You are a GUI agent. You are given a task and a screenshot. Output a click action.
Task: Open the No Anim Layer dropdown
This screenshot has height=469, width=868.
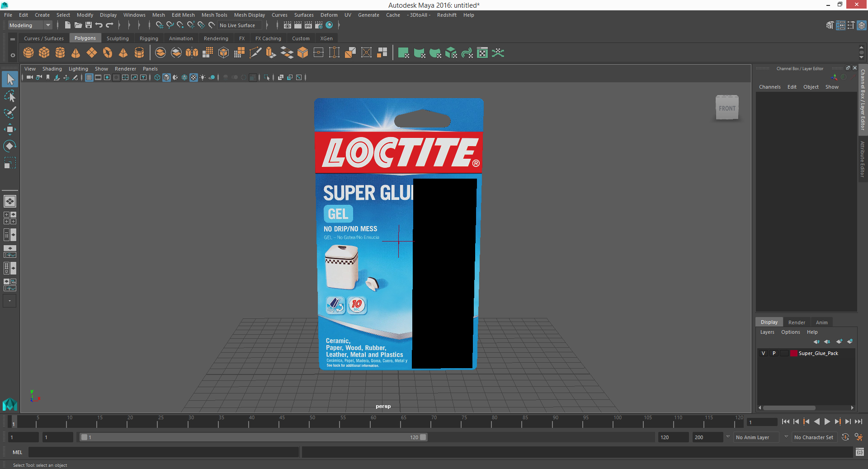[x=757, y=437]
